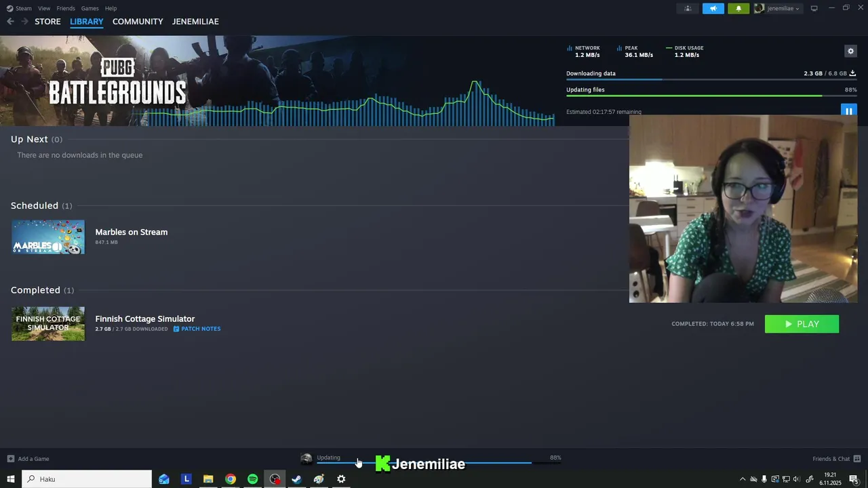
Task: Open Finnish Cottage Simulator PATCH NOTES
Action: (197, 329)
